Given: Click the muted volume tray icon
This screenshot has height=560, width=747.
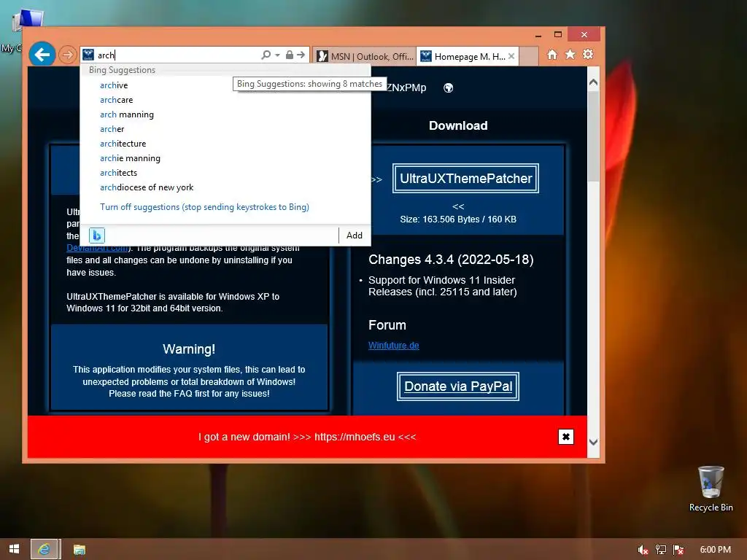Looking at the screenshot, I should tap(643, 550).
